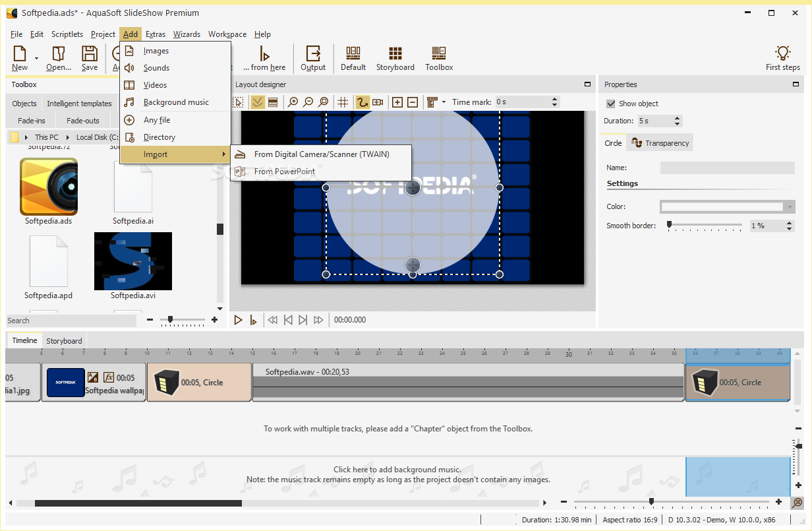812x531 pixels.
Task: Click the Save toolbar icon
Action: [90, 57]
